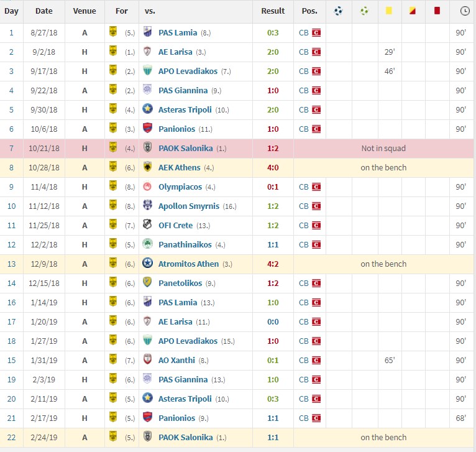Screen dimensions: 476x452
Task: Click the 65' yellow card minute
Action: (390, 360)
